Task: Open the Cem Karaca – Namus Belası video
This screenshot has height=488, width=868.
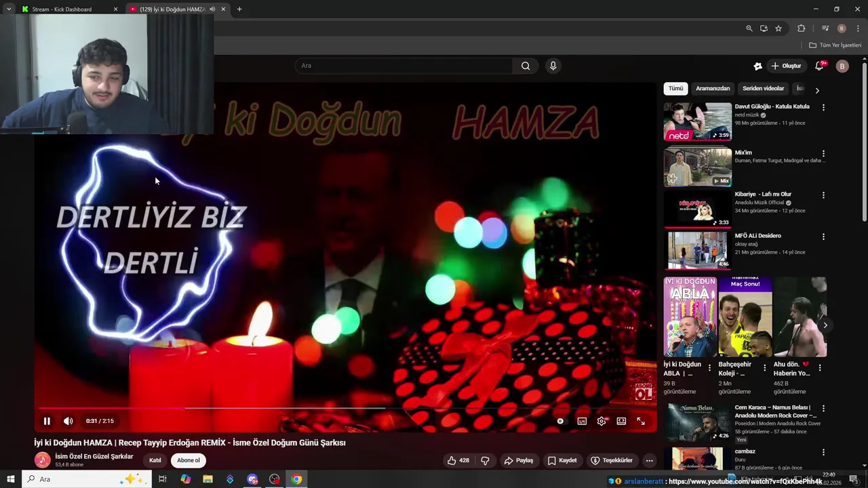Action: [x=698, y=422]
